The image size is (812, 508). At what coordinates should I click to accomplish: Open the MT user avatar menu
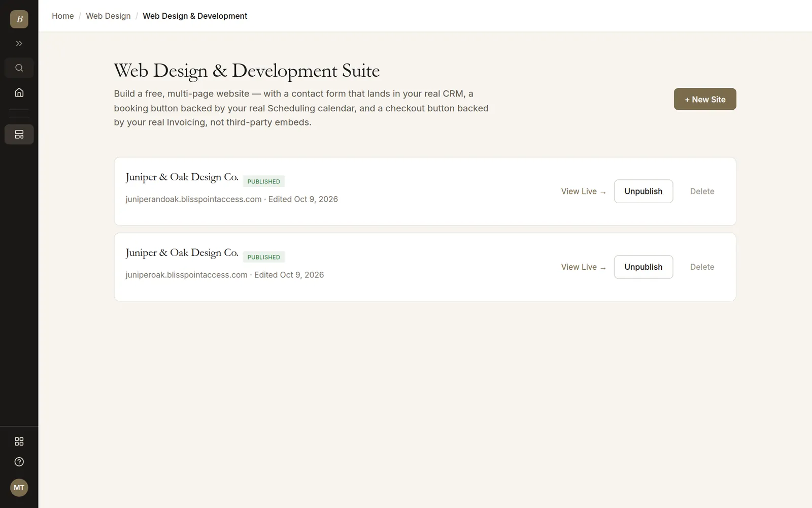pos(19,488)
